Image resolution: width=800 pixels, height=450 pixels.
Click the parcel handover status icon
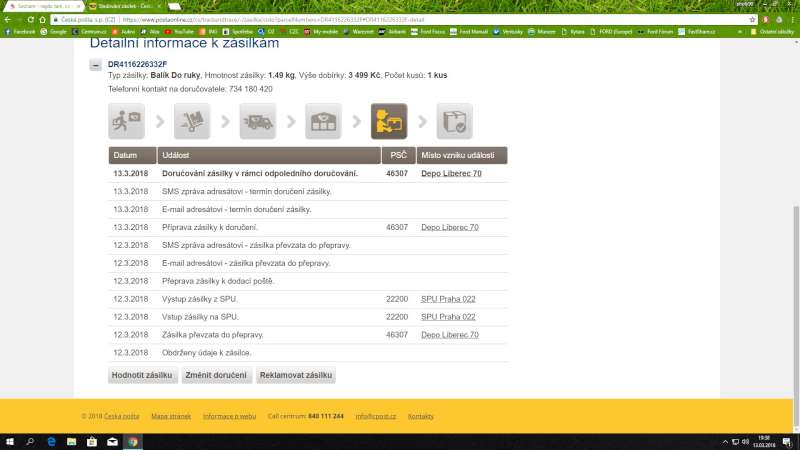(126, 122)
